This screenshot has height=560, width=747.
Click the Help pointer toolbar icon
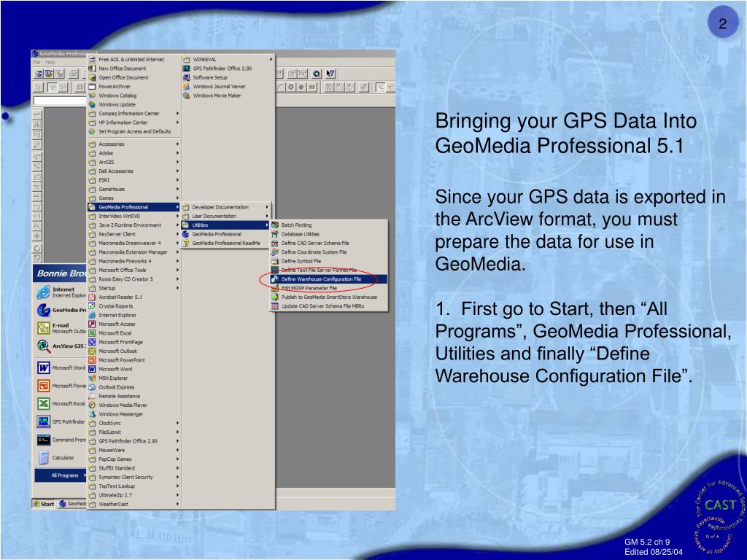[330, 74]
